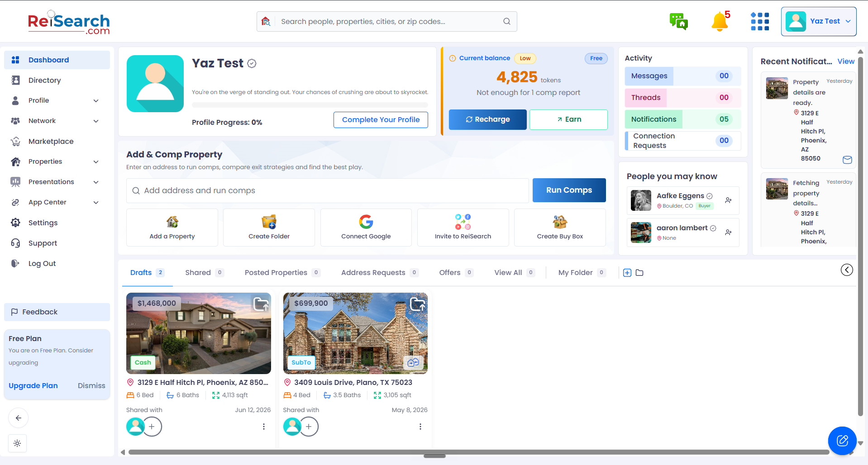868x465 pixels.
Task: Collapse the sidebar with arrow button
Action: pos(18,418)
